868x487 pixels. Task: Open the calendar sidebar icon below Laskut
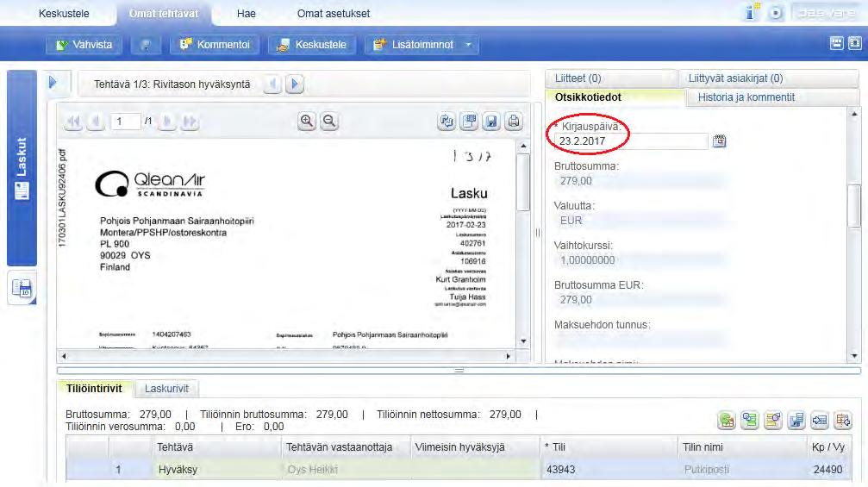point(22,289)
